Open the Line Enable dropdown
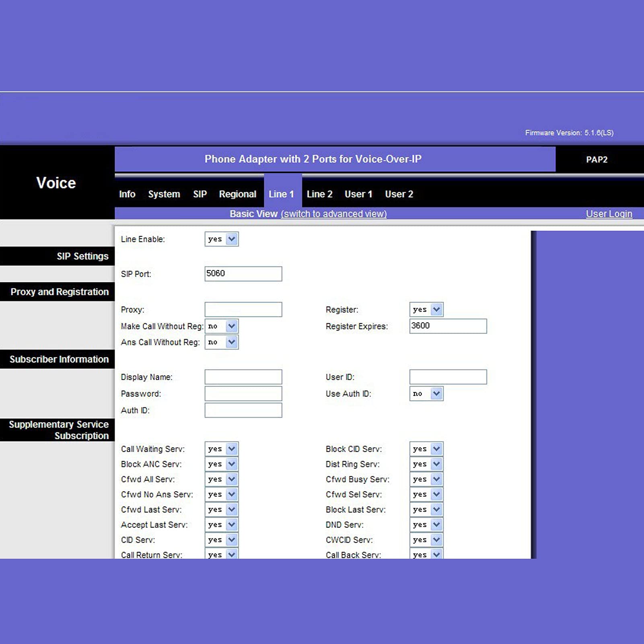 222,239
